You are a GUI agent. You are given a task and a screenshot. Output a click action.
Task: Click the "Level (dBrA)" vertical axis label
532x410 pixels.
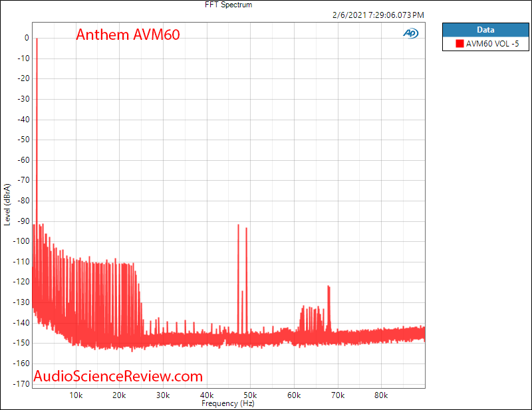click(7, 205)
